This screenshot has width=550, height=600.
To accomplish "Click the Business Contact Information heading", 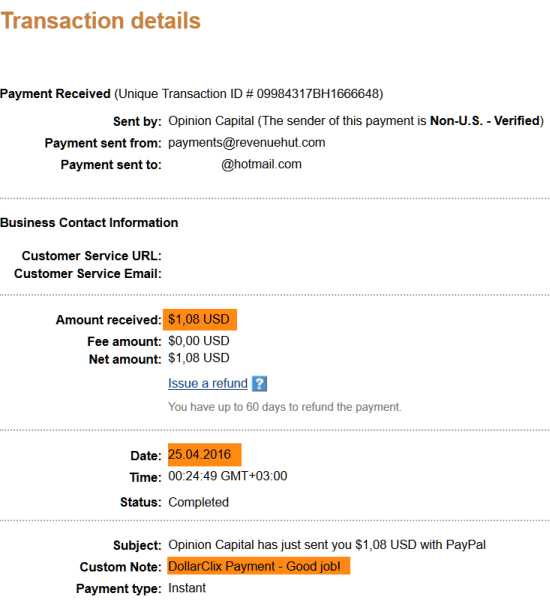I will tap(89, 223).
